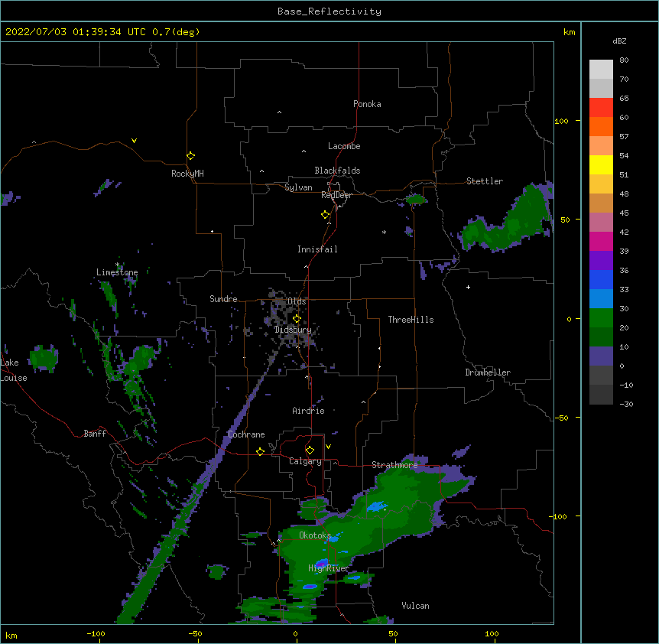Click the -30 value on the dBZ scale
Viewport: 659px width, 644px height.
tap(626, 404)
